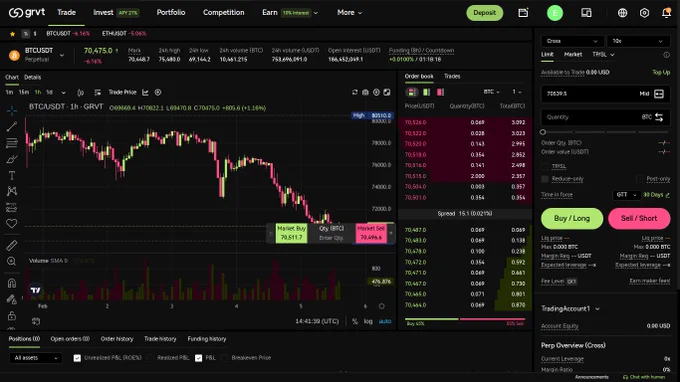Open the Cross margin mode dropdown
Image resolution: width=680 pixels, height=382 pixels.
pos(572,41)
